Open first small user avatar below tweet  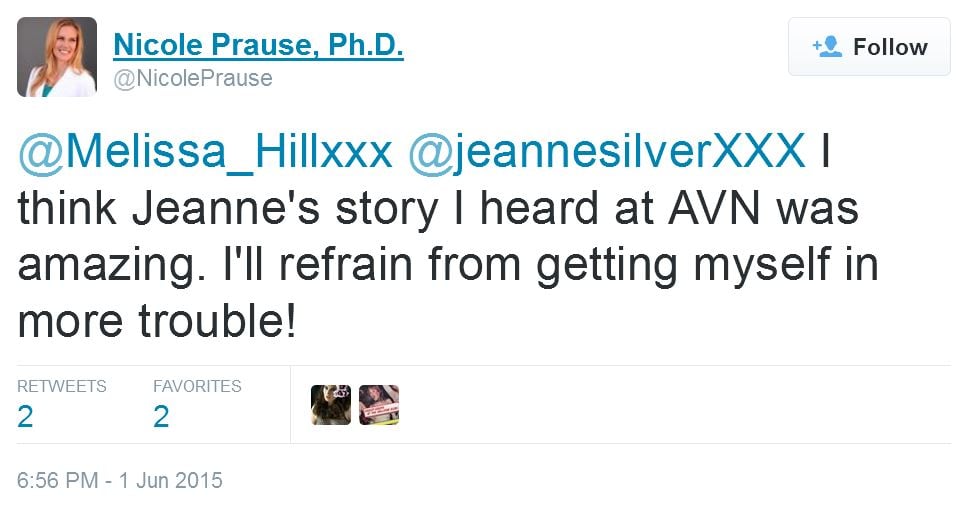click(331, 405)
